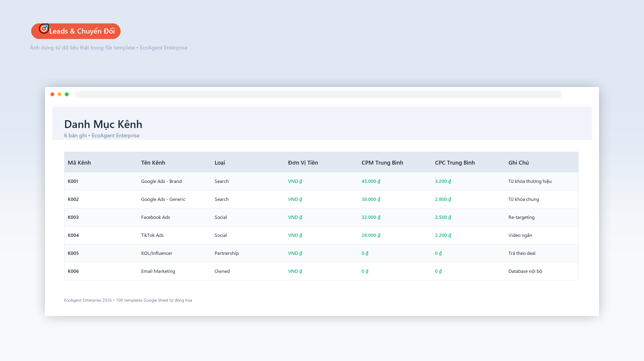Click the 32.000 ₫ CPM value

point(371,217)
